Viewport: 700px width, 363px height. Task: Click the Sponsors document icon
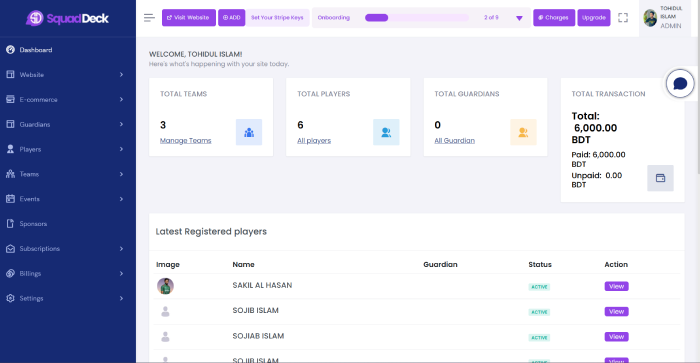tap(10, 224)
